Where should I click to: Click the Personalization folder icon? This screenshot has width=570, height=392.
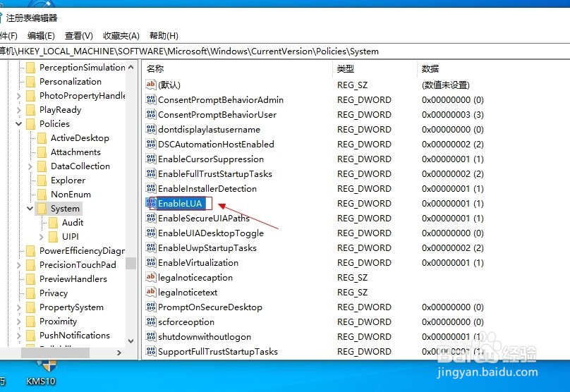[x=31, y=81]
